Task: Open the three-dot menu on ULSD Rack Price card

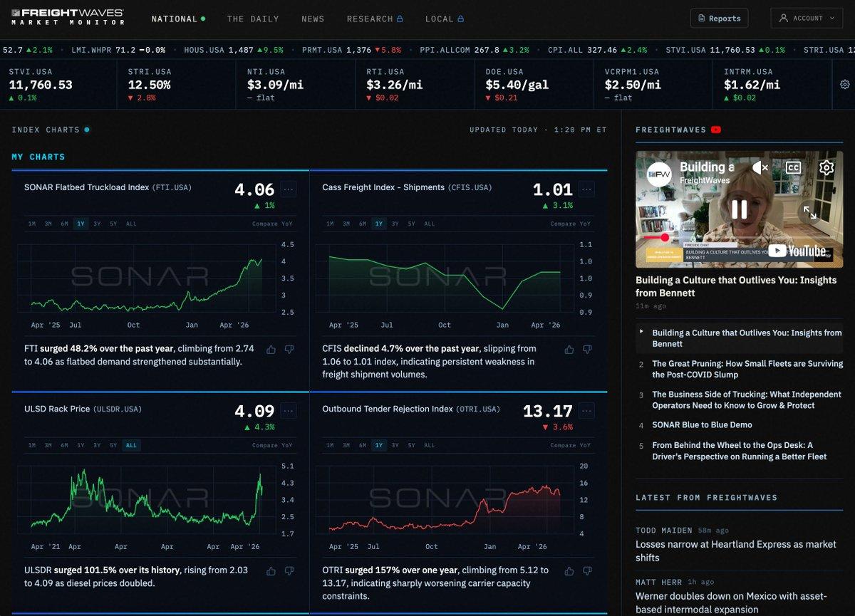Action: click(289, 411)
